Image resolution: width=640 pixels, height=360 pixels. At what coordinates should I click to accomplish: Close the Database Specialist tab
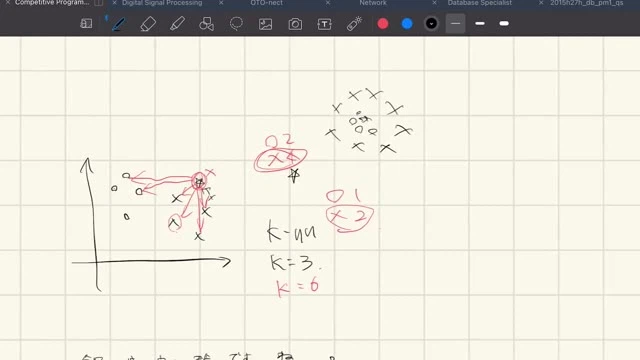click(434, 3)
